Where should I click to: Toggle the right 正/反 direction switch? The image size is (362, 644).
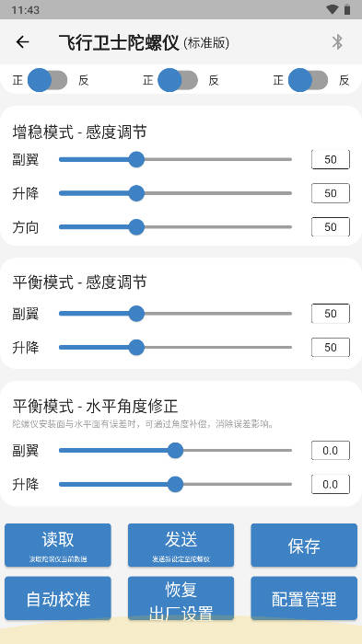click(x=308, y=80)
